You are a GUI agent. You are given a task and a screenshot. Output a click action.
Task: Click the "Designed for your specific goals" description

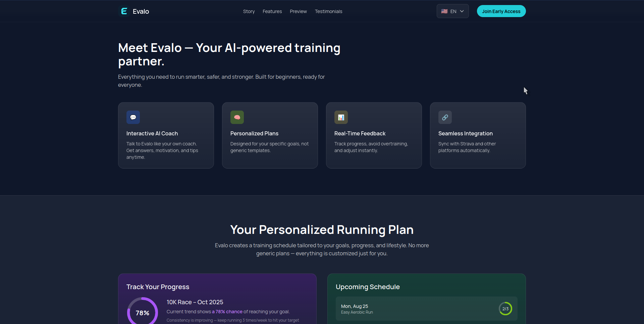point(270,147)
